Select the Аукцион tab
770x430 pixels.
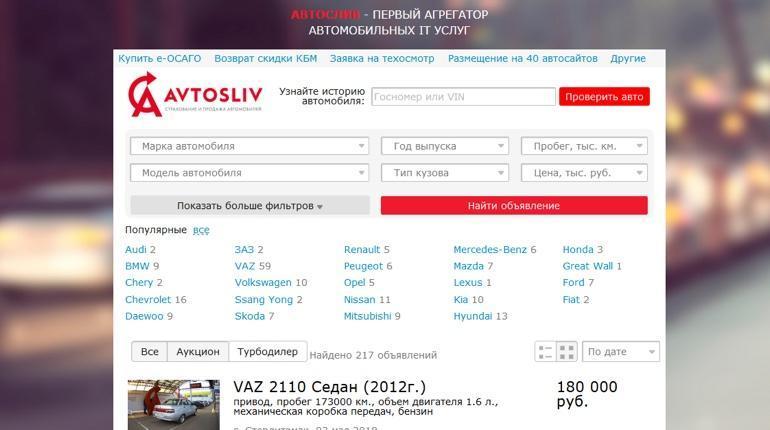198,351
